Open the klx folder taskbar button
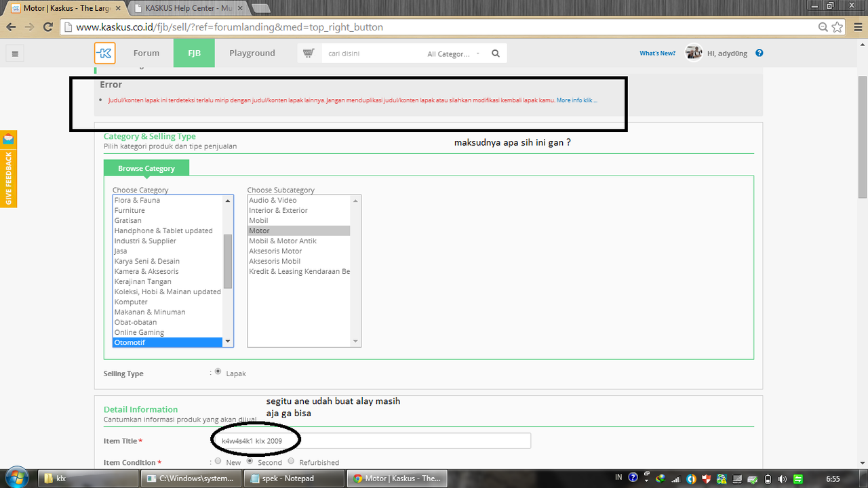The height and width of the screenshot is (488, 868). pos(89,478)
